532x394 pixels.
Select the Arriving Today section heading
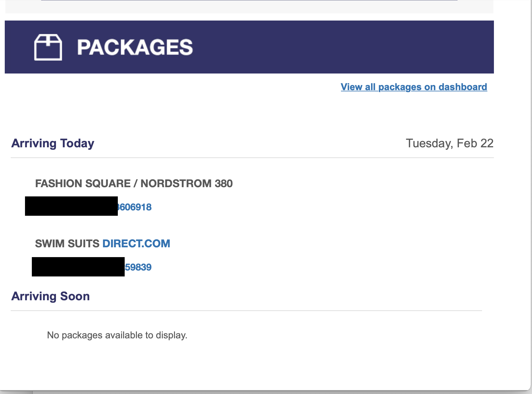(52, 143)
